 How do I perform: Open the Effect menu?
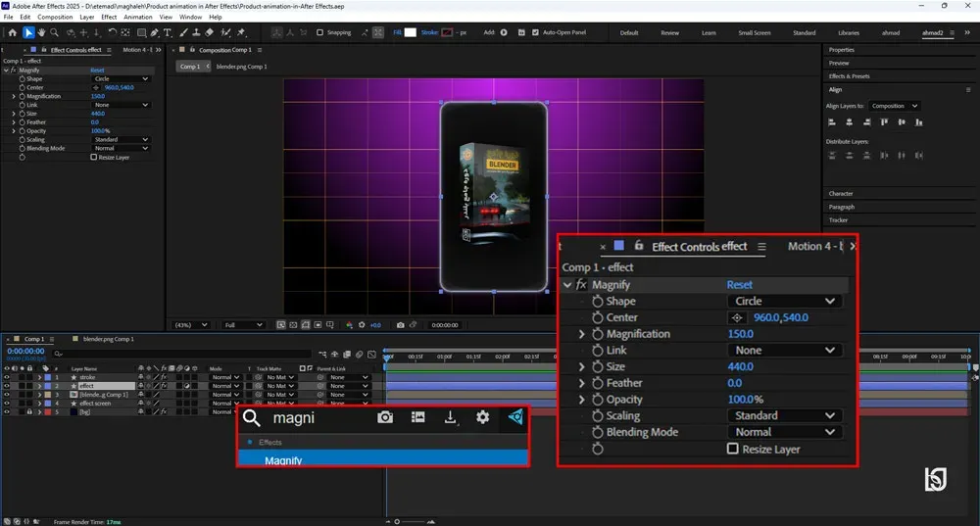(x=109, y=17)
